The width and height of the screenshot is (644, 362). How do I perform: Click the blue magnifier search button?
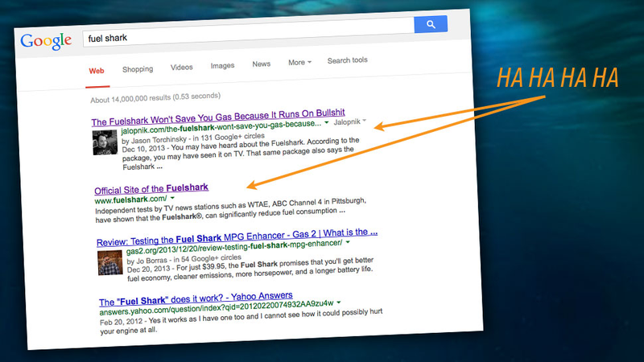point(431,24)
